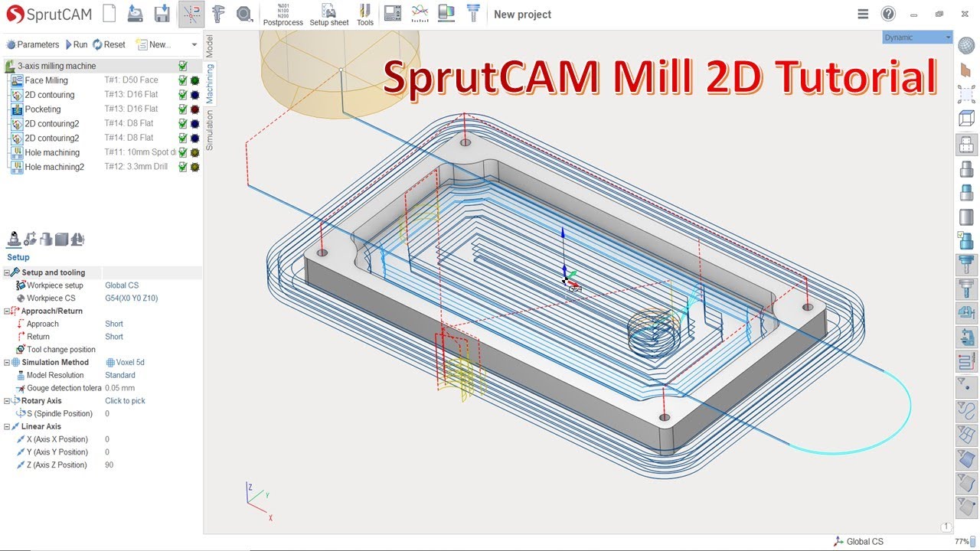This screenshot has height=551, width=980.
Task: Change the Approach Short value
Action: (114, 324)
